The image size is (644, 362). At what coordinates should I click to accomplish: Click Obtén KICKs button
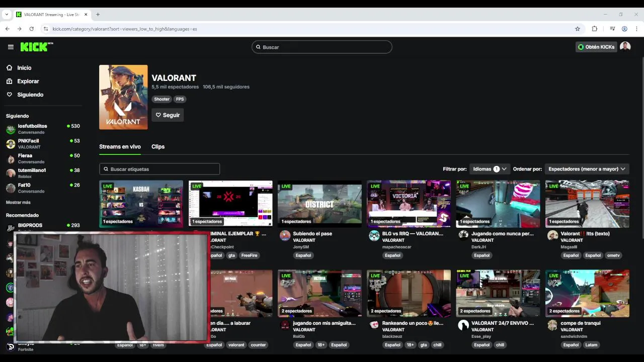(x=596, y=47)
